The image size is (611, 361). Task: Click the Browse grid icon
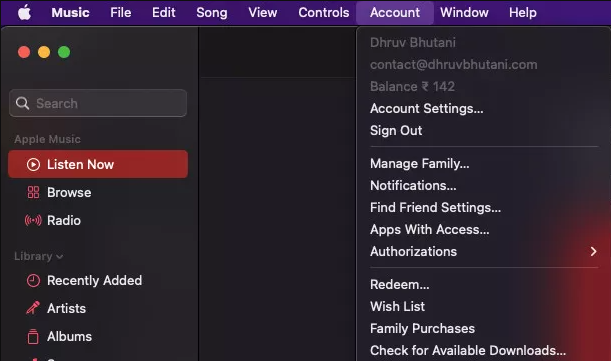(33, 192)
